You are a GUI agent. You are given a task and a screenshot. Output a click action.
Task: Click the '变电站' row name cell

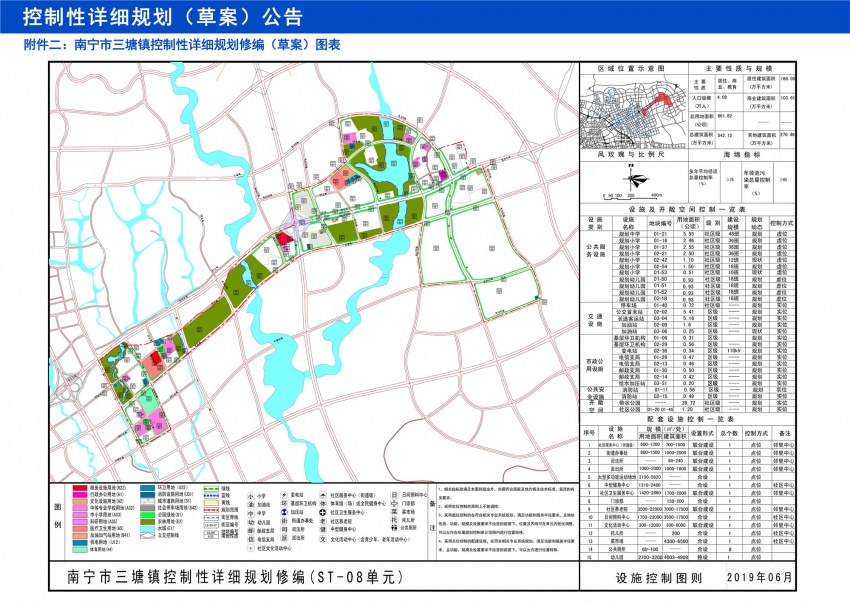[629, 351]
